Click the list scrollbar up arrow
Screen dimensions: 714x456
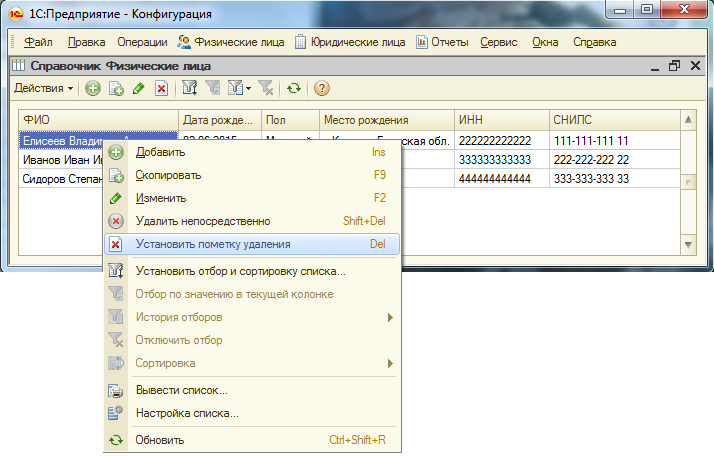(688, 120)
